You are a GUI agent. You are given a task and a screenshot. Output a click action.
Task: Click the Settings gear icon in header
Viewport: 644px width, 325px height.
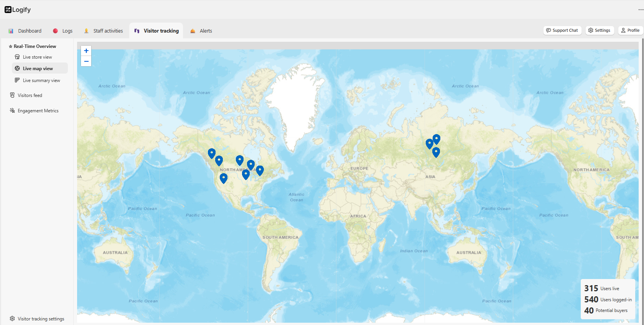(x=591, y=30)
